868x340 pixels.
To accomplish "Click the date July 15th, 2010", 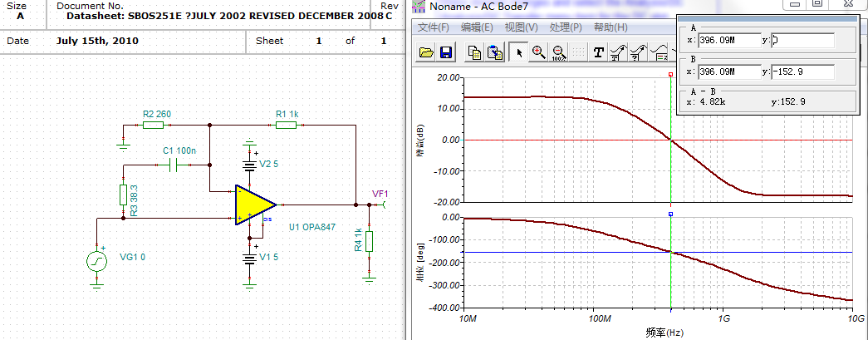I will point(97,41).
